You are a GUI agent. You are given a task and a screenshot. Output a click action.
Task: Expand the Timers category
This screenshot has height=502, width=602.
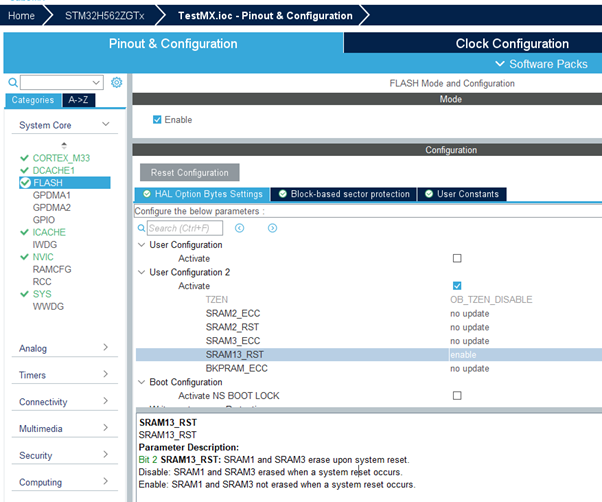106,374
